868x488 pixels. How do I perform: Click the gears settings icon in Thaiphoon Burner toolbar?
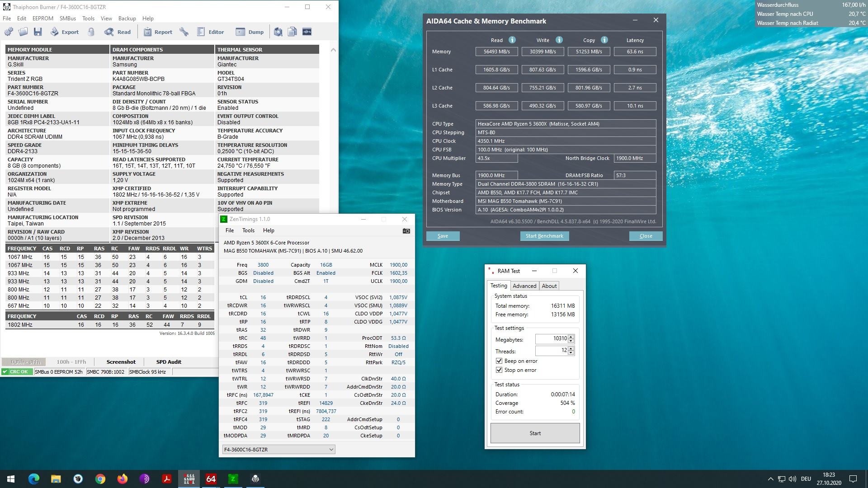[9, 32]
